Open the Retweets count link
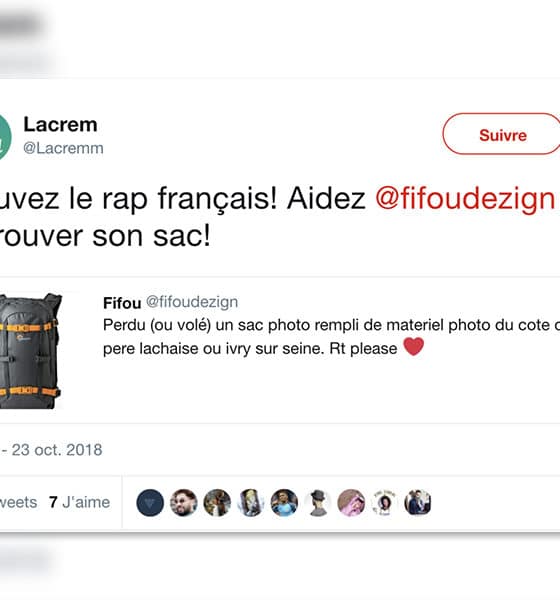The height and width of the screenshot is (600, 560). tap(18, 502)
